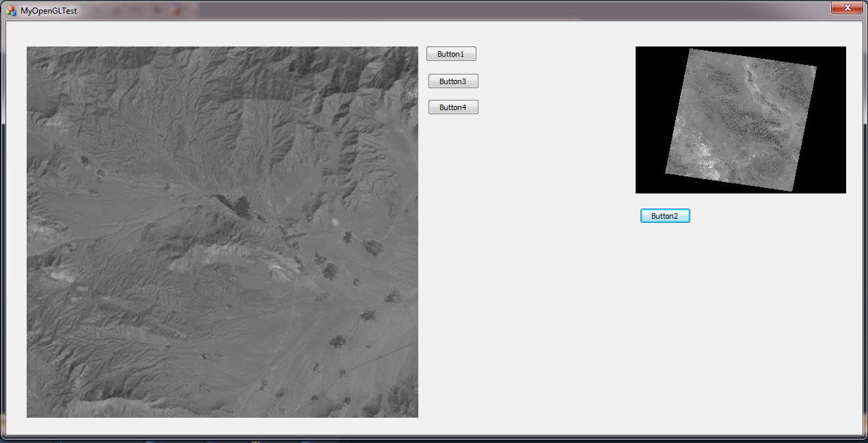Click the MyOpenGLTest window title text
The height and width of the screenshot is (443, 868).
(x=49, y=11)
